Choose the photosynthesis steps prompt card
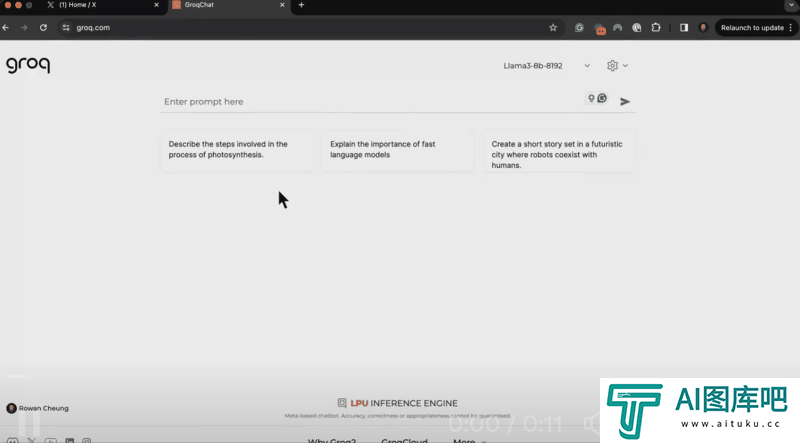 coord(236,151)
